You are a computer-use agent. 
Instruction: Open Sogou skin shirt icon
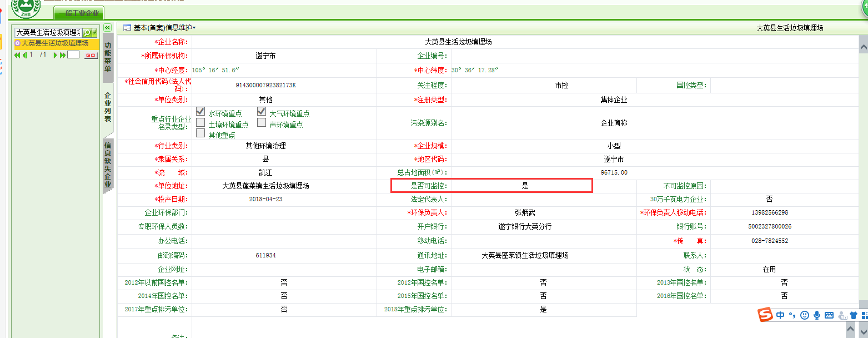(x=854, y=315)
